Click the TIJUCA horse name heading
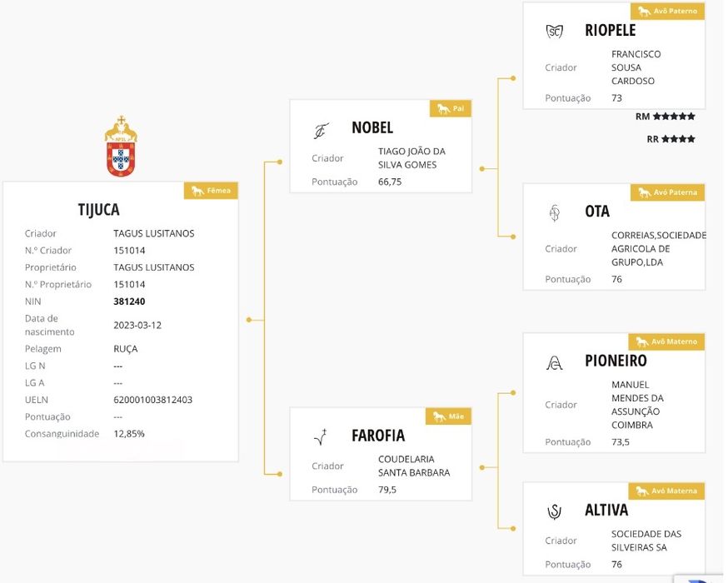Image resolution: width=728 pixels, height=583 pixels. point(98,210)
